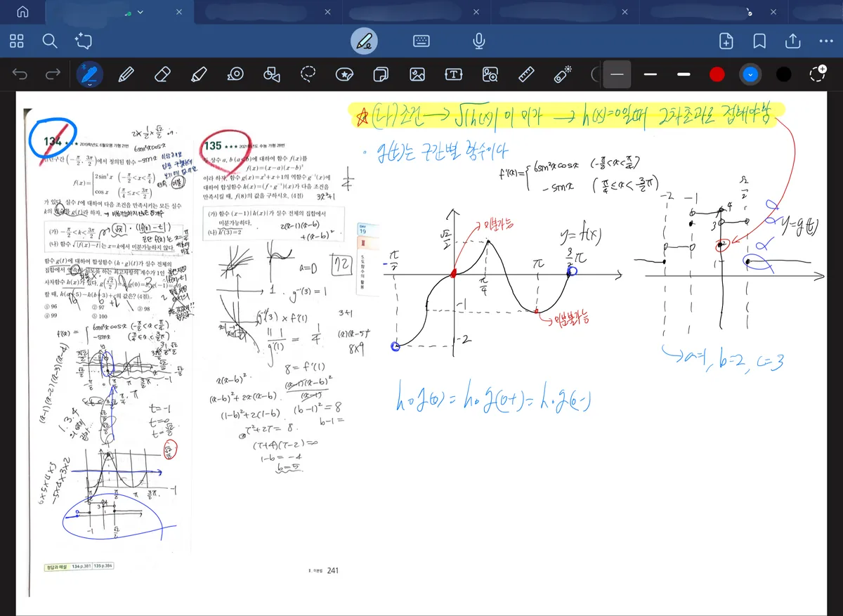The width and height of the screenshot is (843, 616).
Task: Select the Ruler tool
Action: tap(527, 74)
